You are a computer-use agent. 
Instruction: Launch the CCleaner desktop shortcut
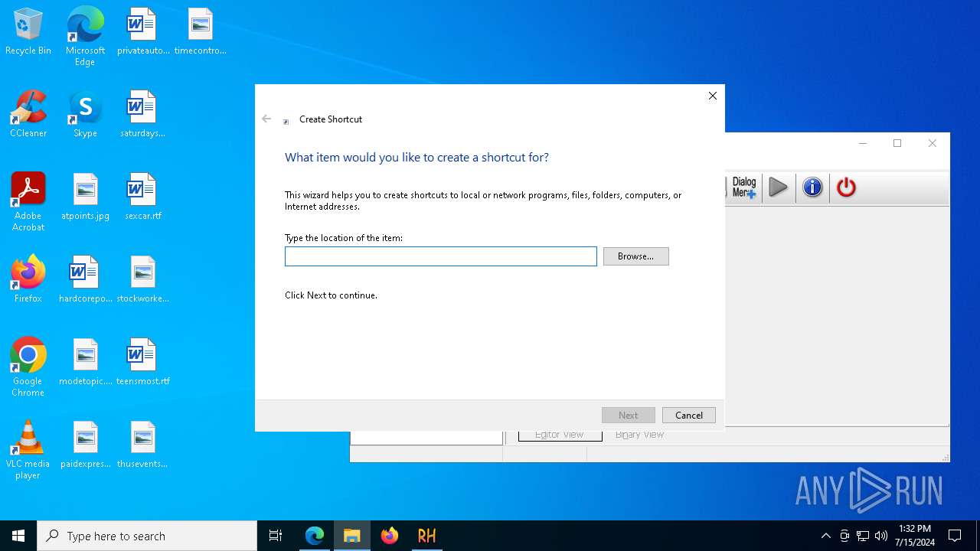click(x=28, y=115)
